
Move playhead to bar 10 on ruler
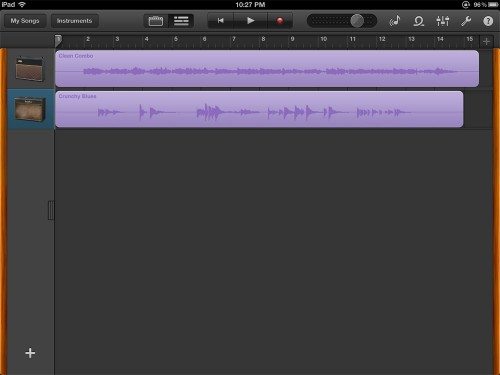point(323,39)
